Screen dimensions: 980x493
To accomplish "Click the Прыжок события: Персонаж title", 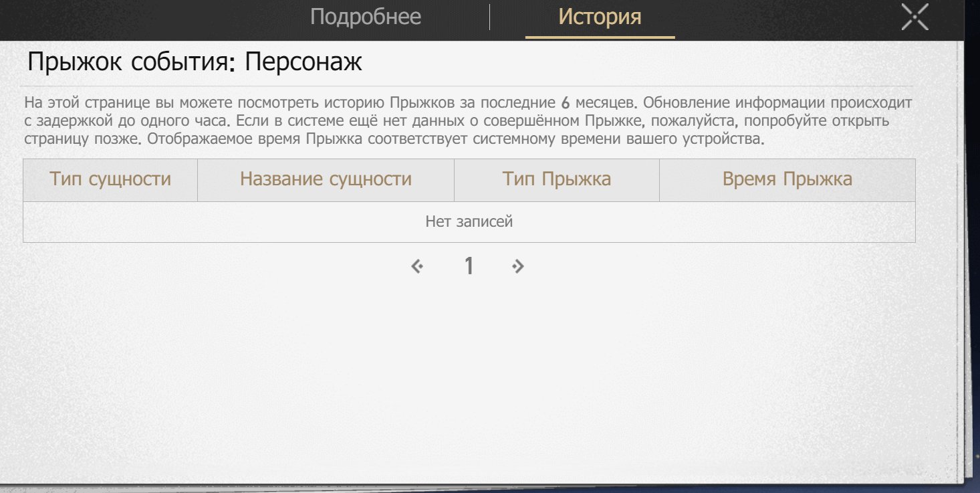I will 195,63.
